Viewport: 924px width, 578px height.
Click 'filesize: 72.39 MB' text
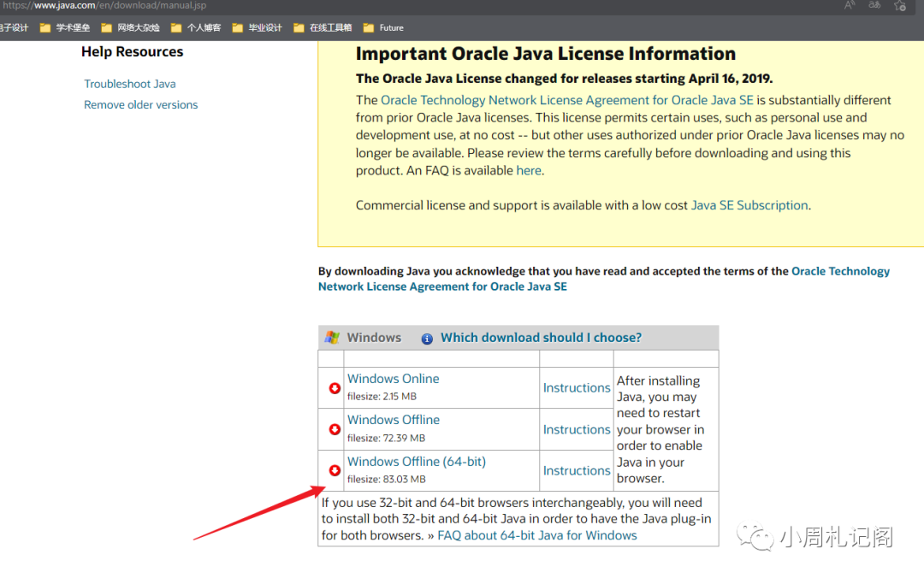386,438
